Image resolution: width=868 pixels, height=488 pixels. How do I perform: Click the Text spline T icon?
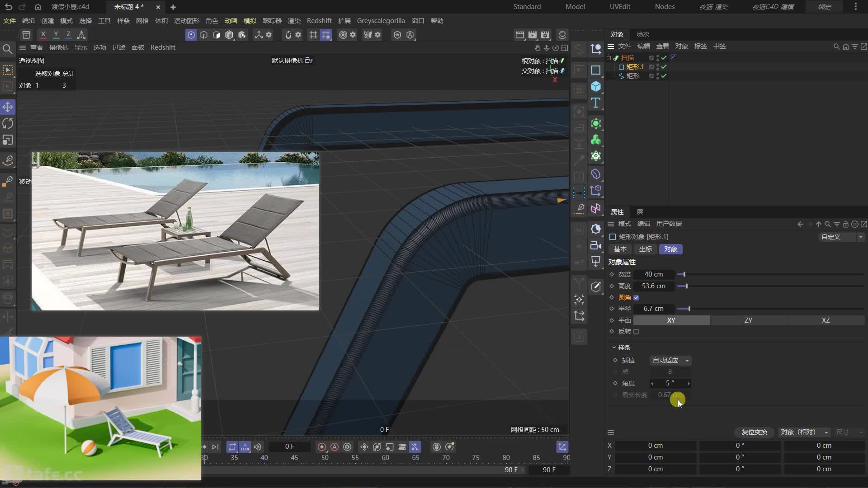(596, 103)
